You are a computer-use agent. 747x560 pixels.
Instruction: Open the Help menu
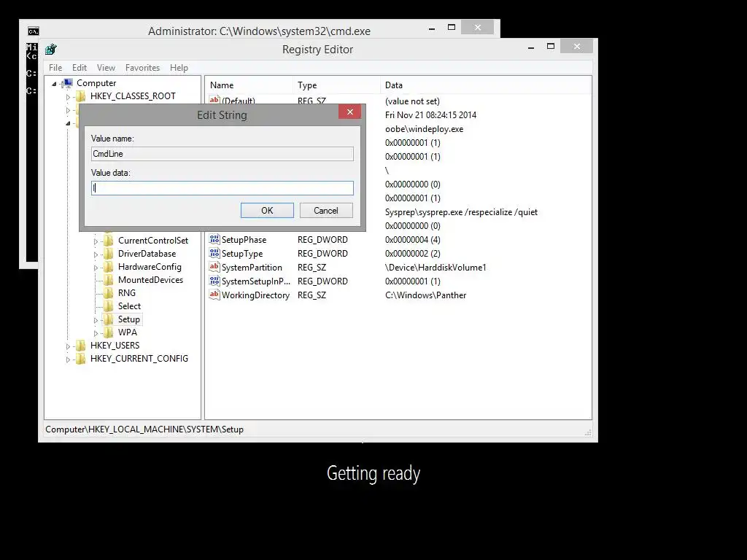pos(179,68)
